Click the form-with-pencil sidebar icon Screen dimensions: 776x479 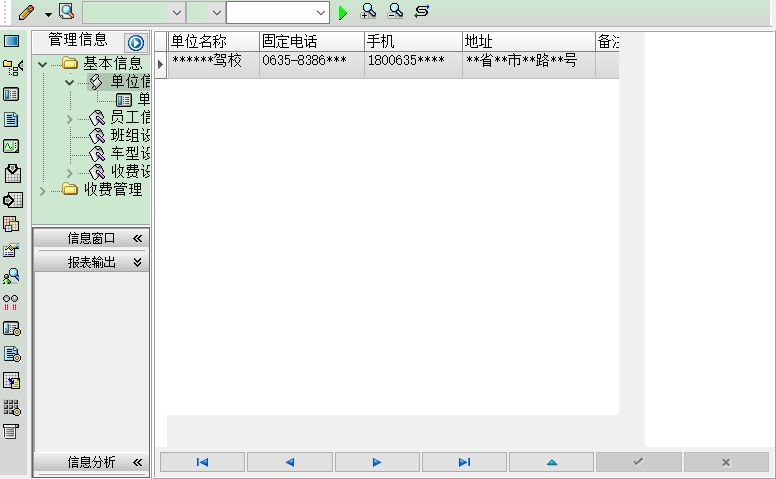(11, 250)
